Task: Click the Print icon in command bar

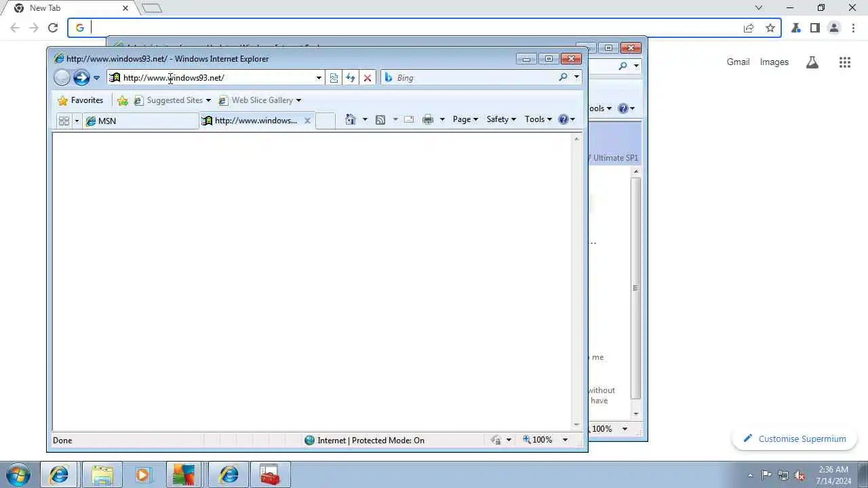Action: click(428, 119)
